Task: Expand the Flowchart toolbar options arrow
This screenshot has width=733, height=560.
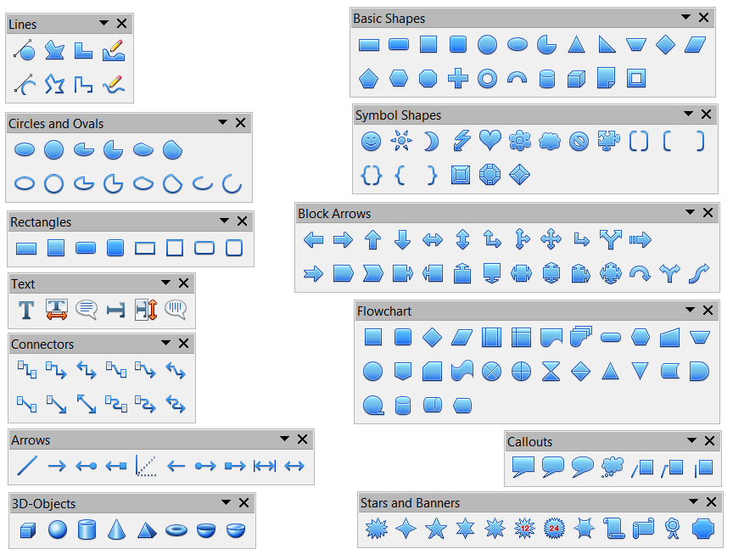Action: pyautogui.click(x=688, y=311)
